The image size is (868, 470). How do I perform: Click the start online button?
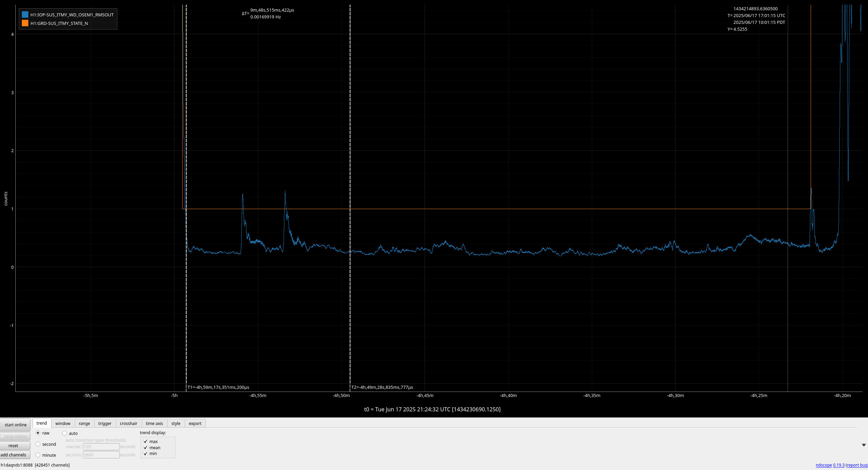tap(15, 425)
